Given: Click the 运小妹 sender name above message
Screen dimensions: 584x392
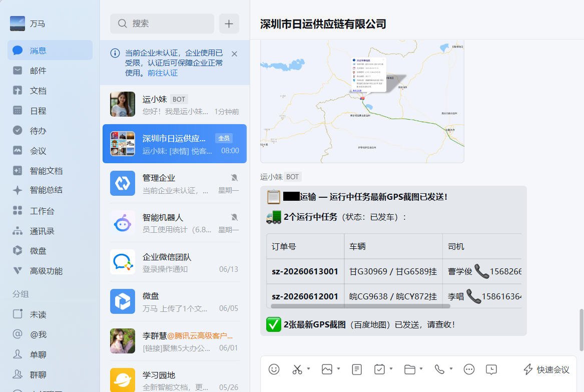Looking at the screenshot, I should pyautogui.click(x=271, y=177).
